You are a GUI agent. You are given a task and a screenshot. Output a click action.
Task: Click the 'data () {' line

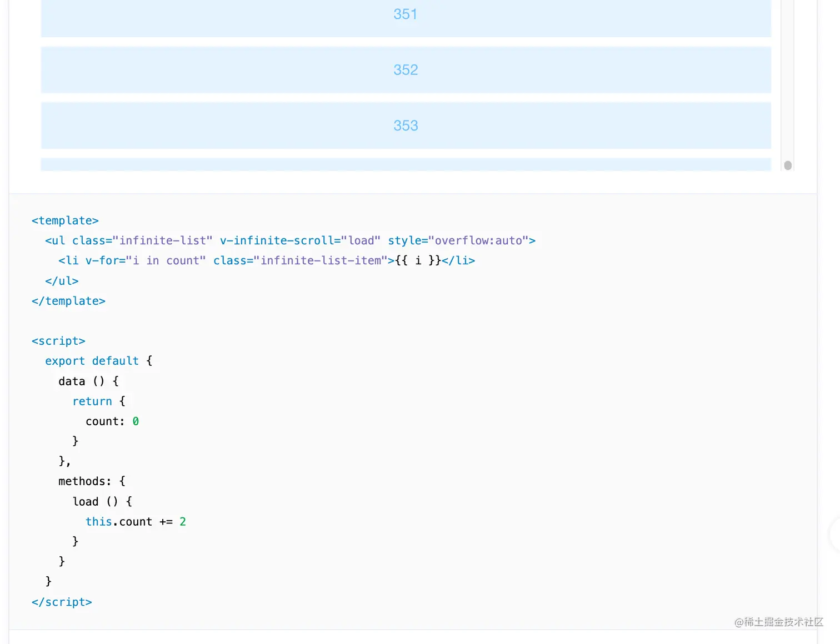click(89, 381)
